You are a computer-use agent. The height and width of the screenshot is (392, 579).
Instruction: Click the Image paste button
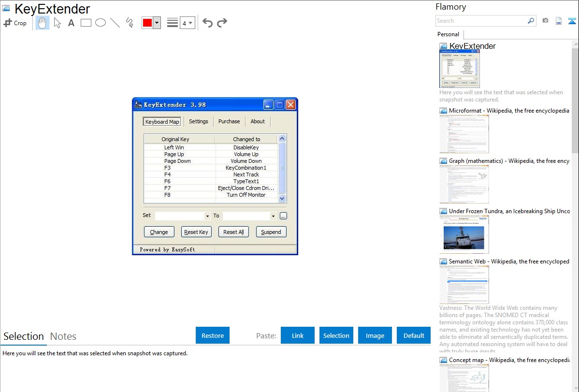(x=375, y=335)
